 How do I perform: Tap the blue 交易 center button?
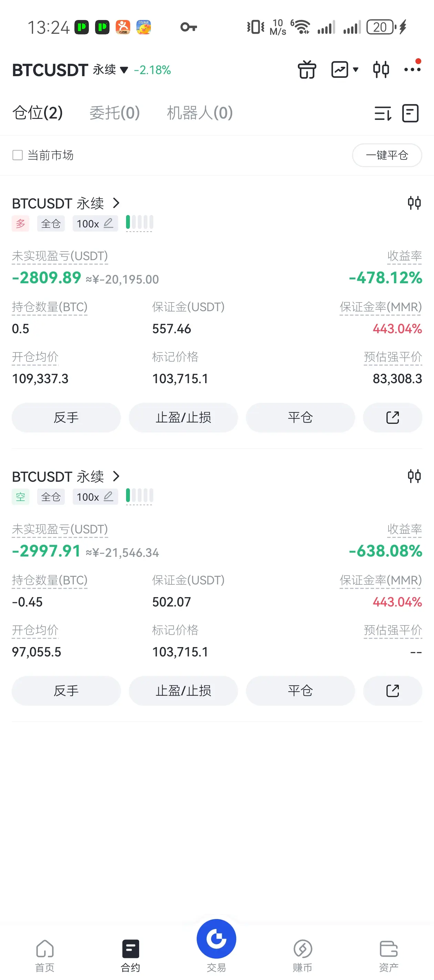[x=216, y=939]
